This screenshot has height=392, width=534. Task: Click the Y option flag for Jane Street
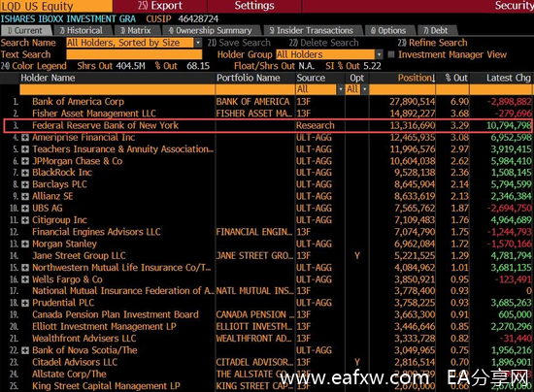coord(357,256)
